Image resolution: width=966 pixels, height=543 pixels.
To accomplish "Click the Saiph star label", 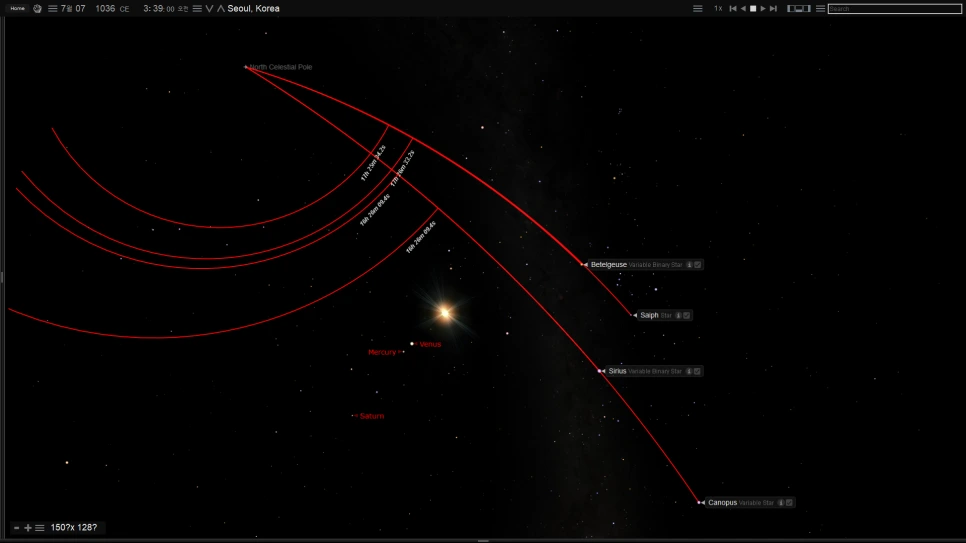I will [649, 316].
